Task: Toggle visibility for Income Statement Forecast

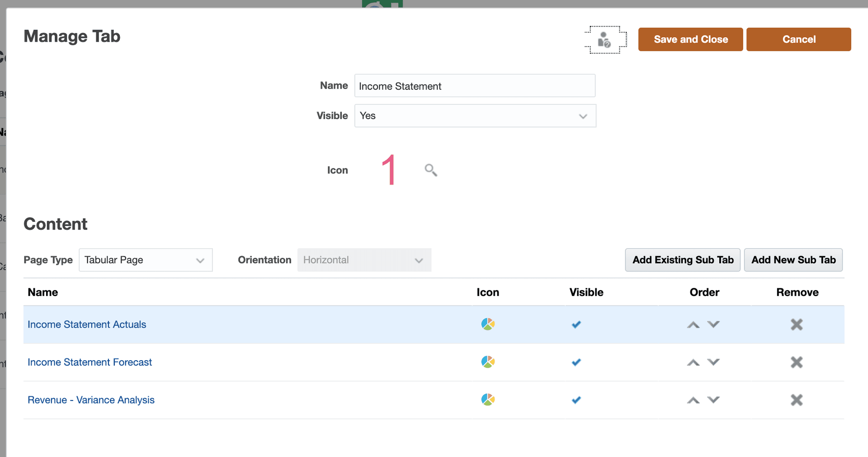Action: click(x=576, y=362)
